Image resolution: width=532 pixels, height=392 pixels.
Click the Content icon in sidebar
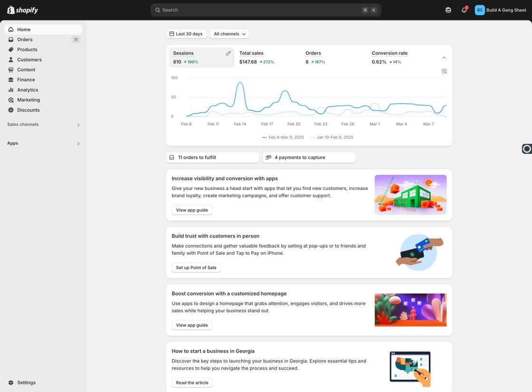pos(11,69)
